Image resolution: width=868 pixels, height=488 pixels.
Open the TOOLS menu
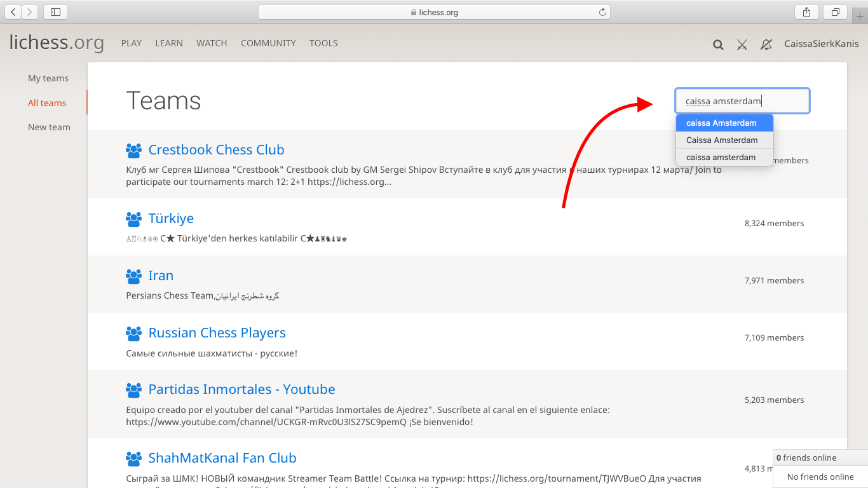point(323,43)
